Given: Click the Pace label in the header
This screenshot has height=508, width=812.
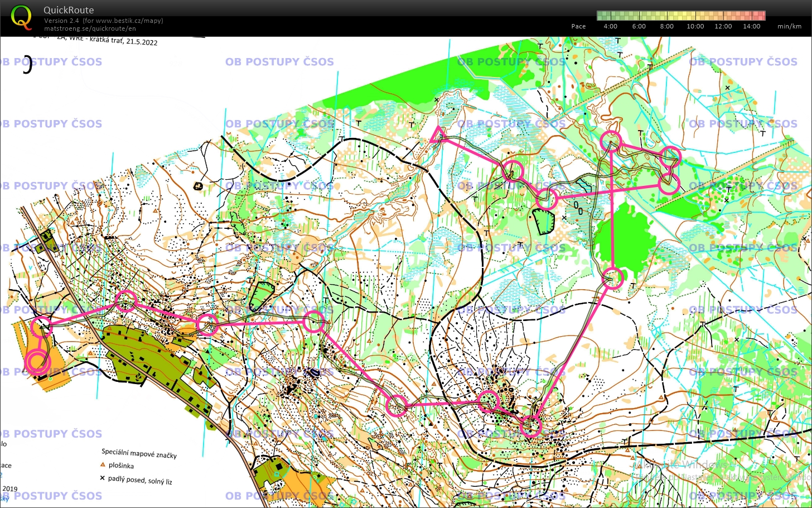Looking at the screenshot, I should pyautogui.click(x=578, y=26).
